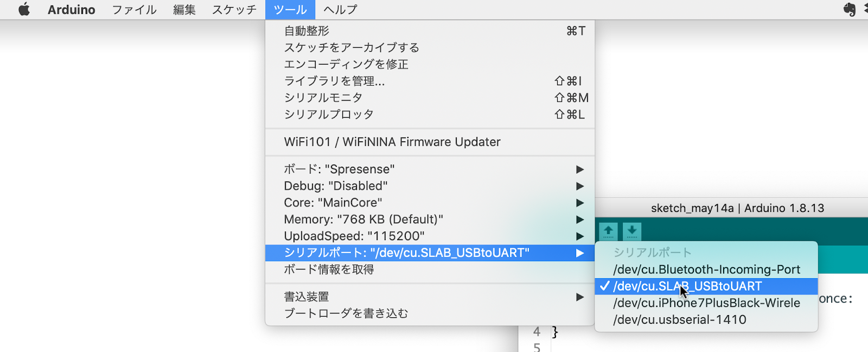Expand the シリアルポート submenu entry
The height and width of the screenshot is (352, 868).
tap(430, 253)
